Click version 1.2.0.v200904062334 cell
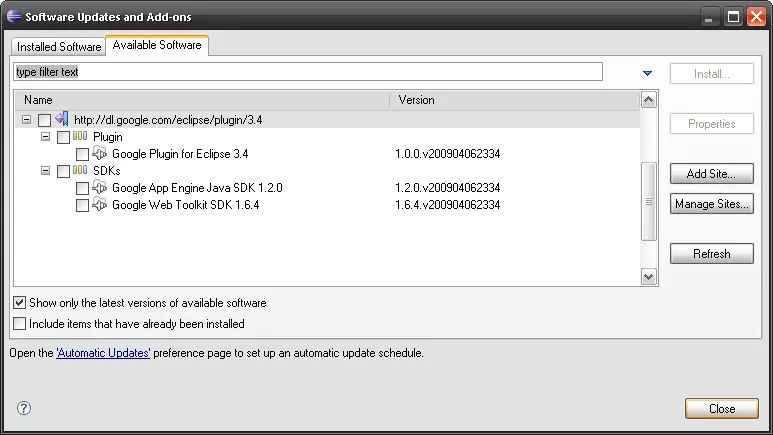The height and width of the screenshot is (435, 773). pos(448,187)
